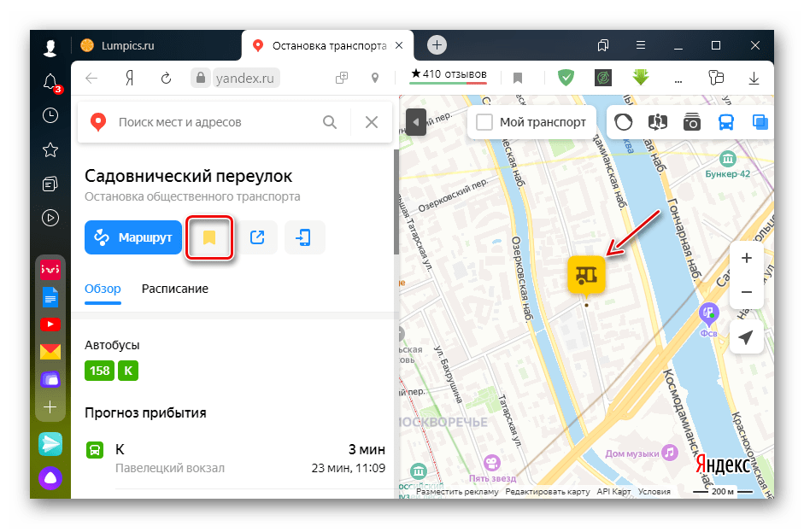
Task: Open the browser hamburger menu
Action: 641,45
